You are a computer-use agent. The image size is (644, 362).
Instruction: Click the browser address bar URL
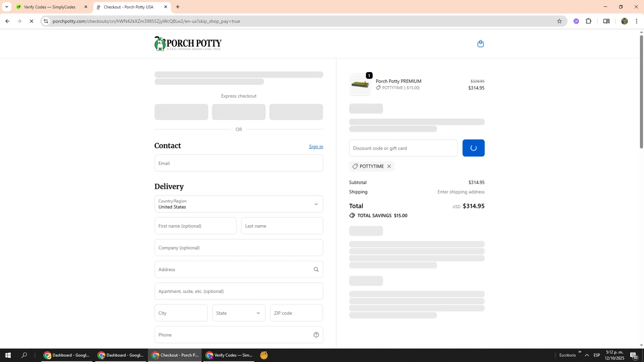[x=146, y=21]
